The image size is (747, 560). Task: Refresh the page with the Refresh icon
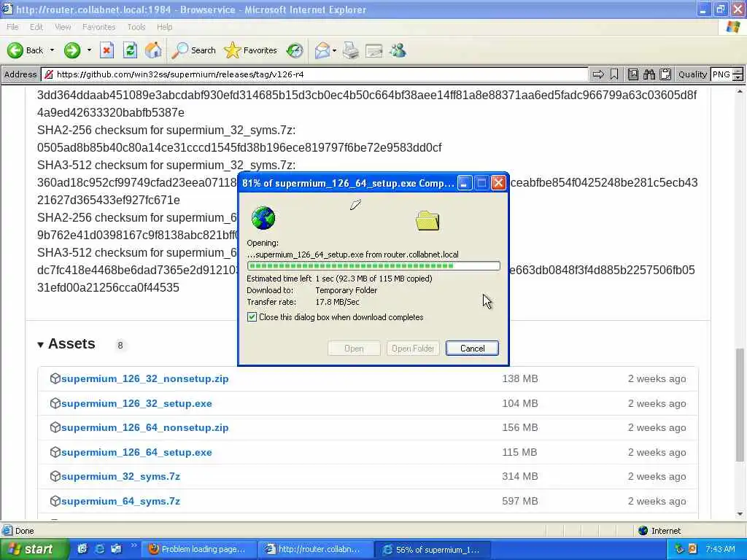tap(130, 50)
